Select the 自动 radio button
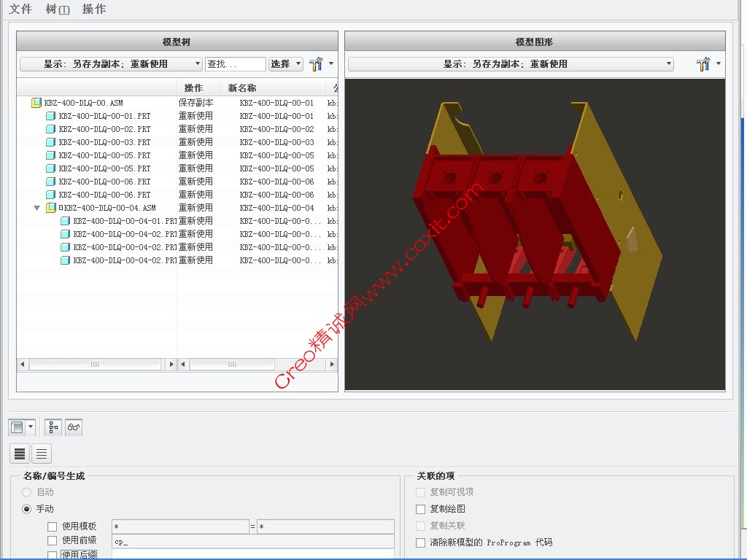Viewport: 747px width, 560px height. pos(27,492)
